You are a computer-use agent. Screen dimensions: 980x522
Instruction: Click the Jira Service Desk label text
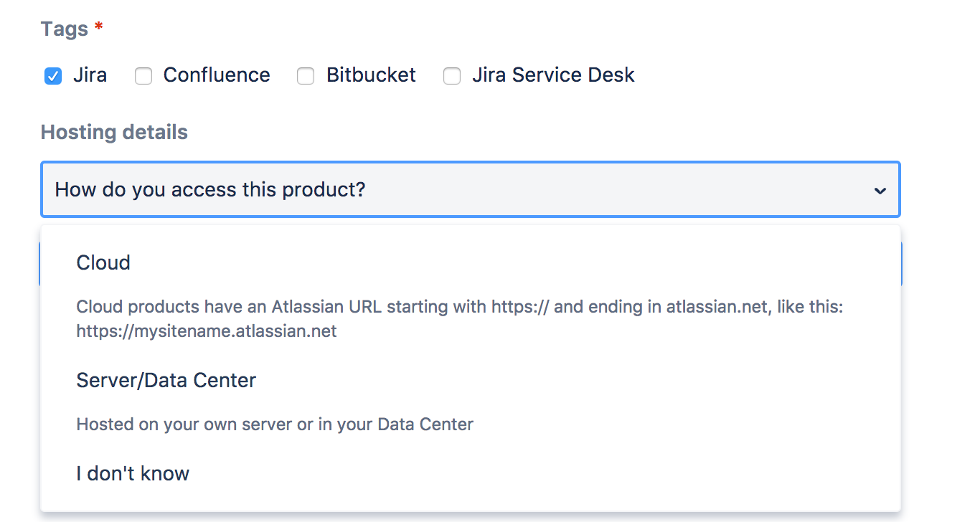(553, 75)
